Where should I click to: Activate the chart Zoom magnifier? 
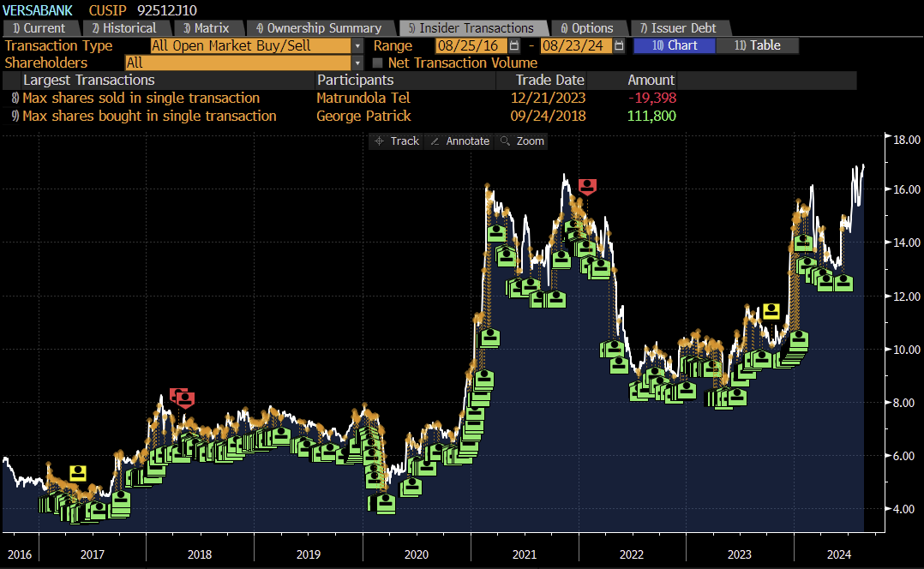click(x=521, y=141)
